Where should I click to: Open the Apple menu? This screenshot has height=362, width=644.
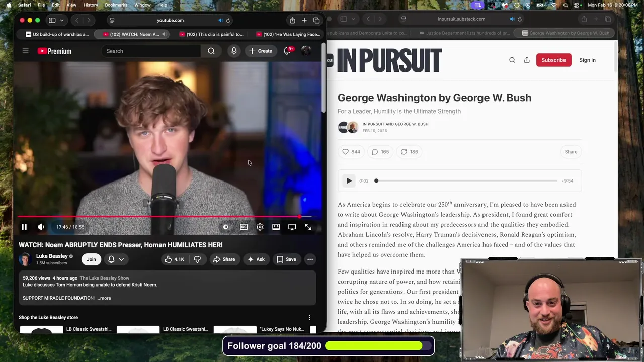[9, 5]
